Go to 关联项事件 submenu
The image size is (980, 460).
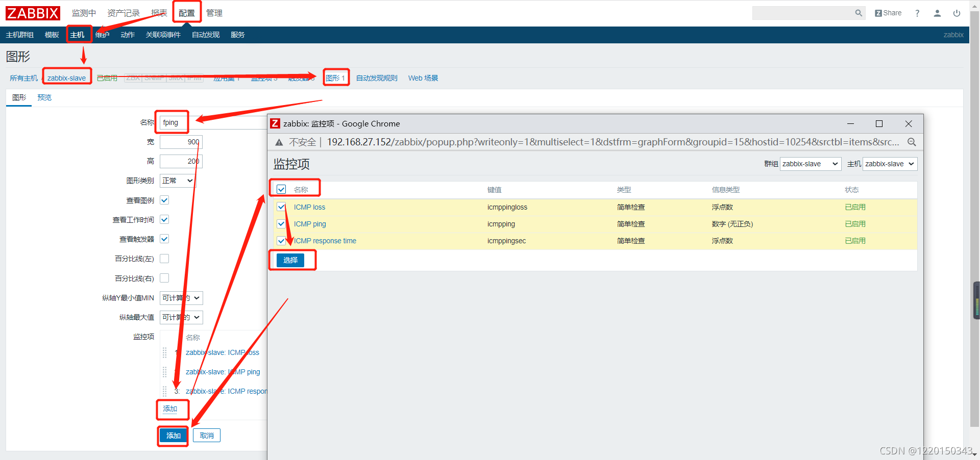click(x=163, y=35)
